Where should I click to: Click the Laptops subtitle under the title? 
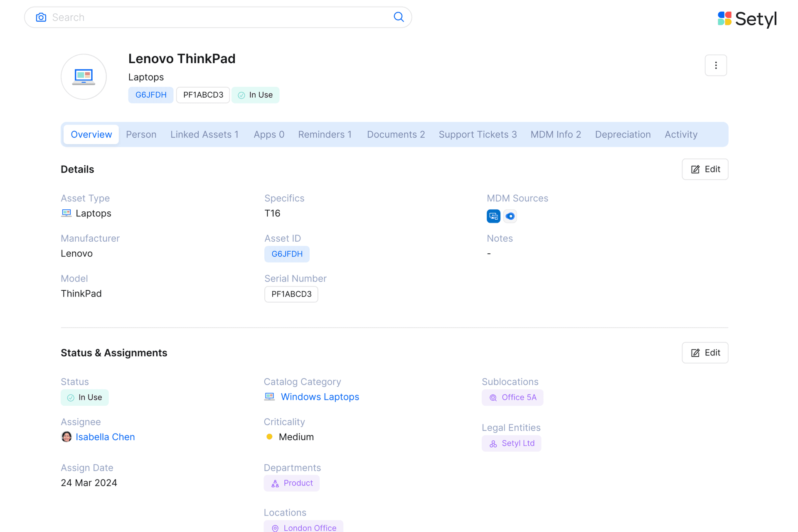(x=146, y=77)
